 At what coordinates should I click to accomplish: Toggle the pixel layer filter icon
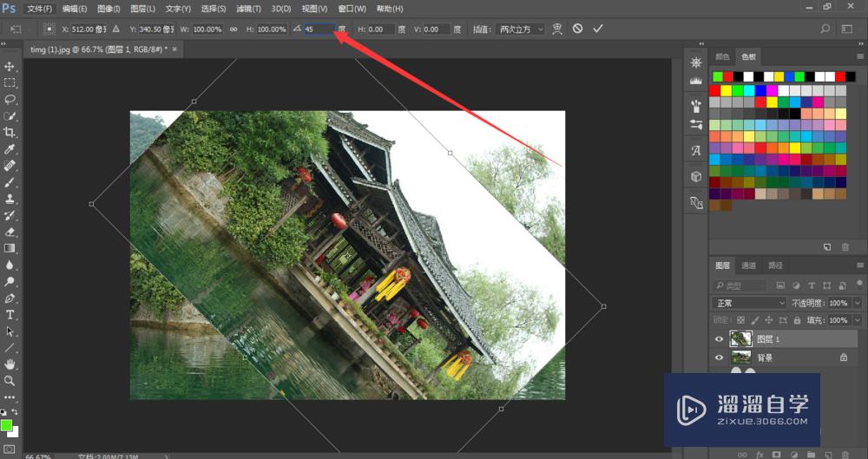(x=780, y=285)
